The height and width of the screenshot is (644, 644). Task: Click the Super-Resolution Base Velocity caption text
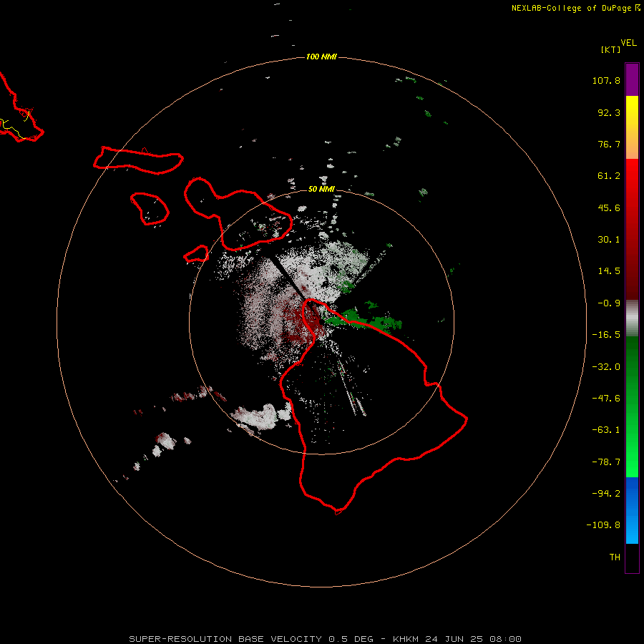pos(251,639)
